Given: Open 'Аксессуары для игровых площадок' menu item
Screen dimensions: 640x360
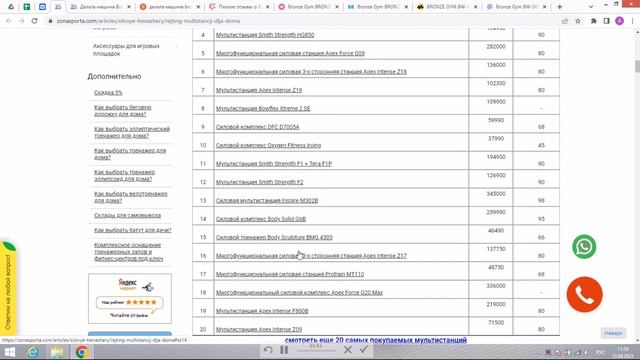Looking at the screenshot, I should tap(126, 50).
